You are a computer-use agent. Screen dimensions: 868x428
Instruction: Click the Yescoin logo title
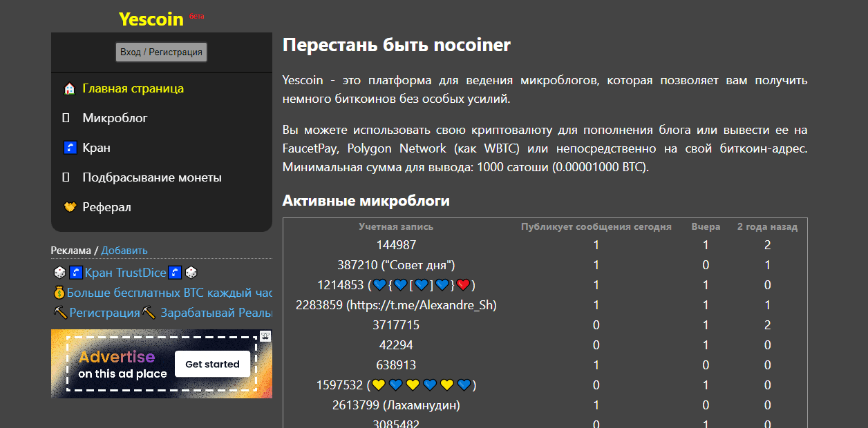[151, 19]
